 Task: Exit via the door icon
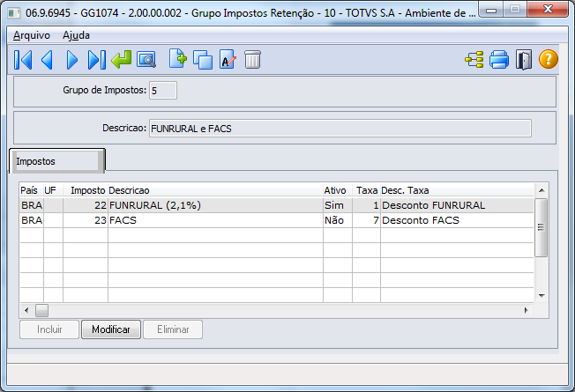pyautogui.click(x=524, y=60)
